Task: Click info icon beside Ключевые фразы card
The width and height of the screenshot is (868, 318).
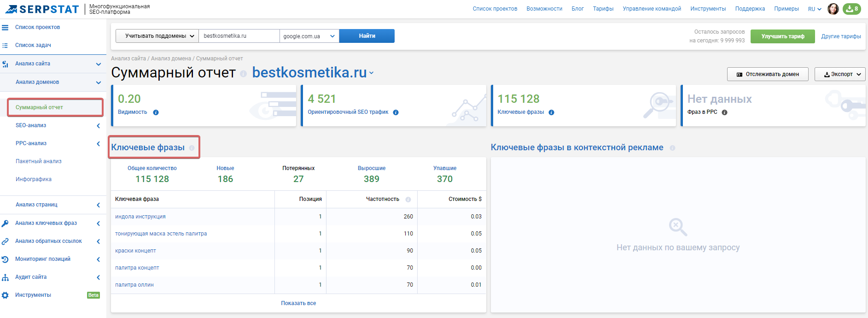Action: click(551, 112)
